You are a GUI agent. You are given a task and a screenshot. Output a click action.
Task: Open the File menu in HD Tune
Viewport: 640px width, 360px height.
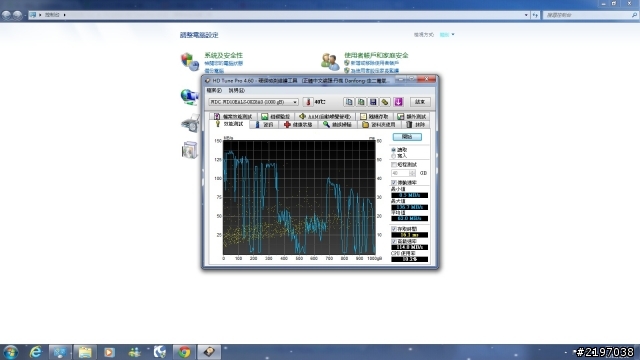coord(214,91)
